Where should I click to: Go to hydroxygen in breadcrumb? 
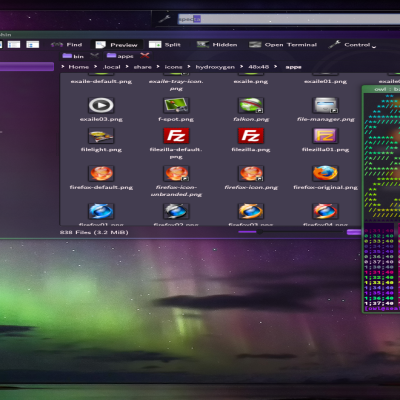[215, 67]
